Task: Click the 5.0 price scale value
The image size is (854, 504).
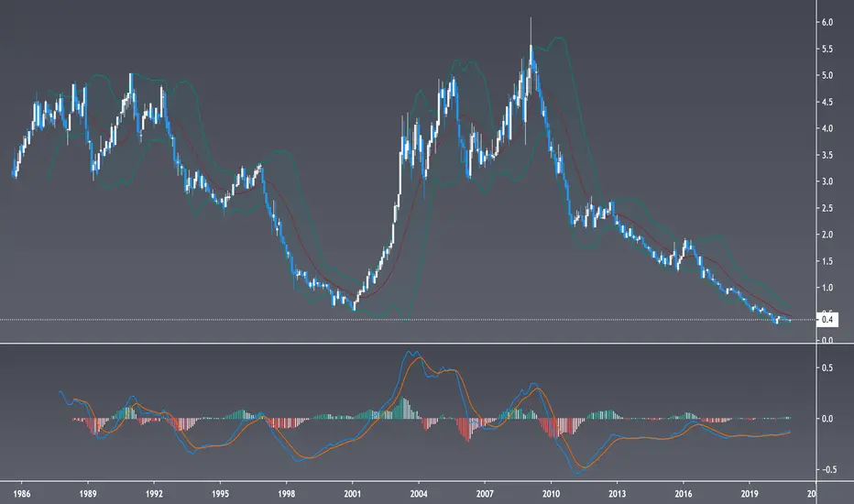Action: [x=827, y=75]
